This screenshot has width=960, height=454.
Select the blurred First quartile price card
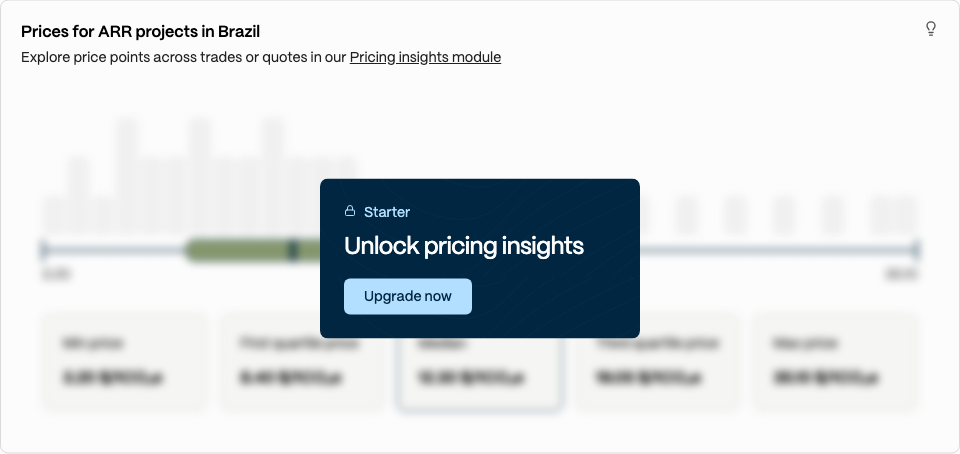coord(302,362)
